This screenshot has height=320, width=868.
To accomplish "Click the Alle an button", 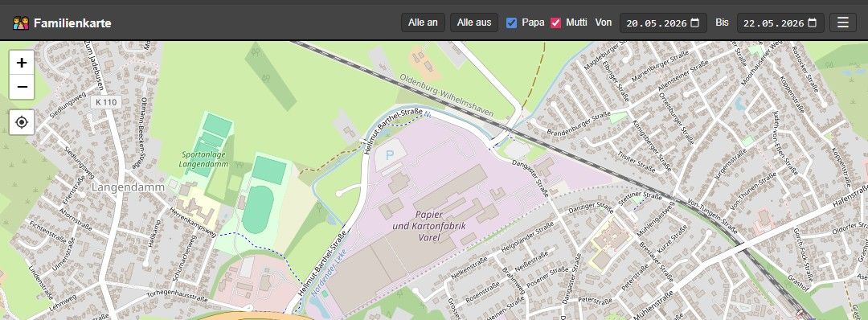I will point(423,23).
